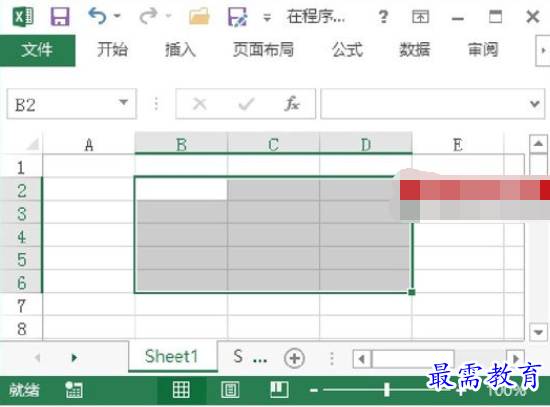Open the undo history dropdown arrow
The image size is (550, 407).
[118, 16]
